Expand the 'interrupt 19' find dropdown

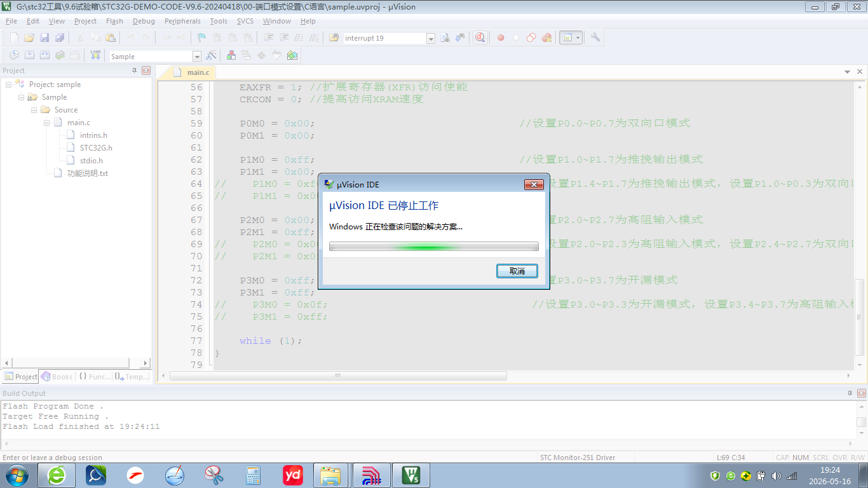tap(431, 38)
